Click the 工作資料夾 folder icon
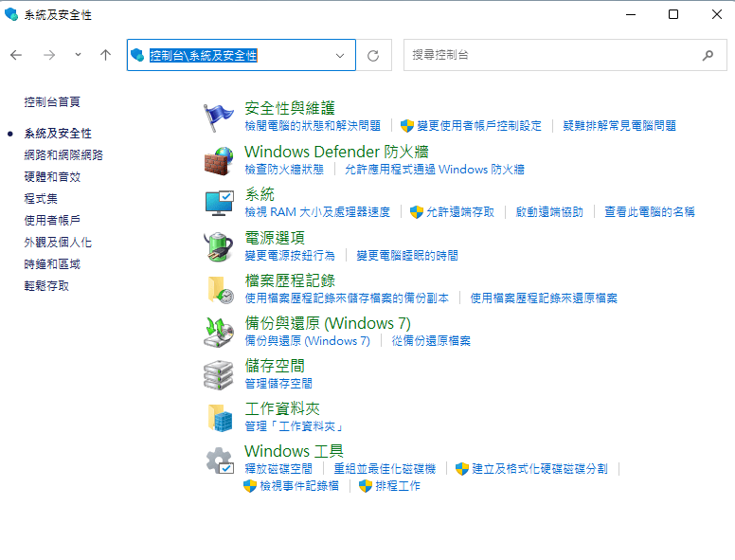The height and width of the screenshot is (560, 735). [x=221, y=418]
